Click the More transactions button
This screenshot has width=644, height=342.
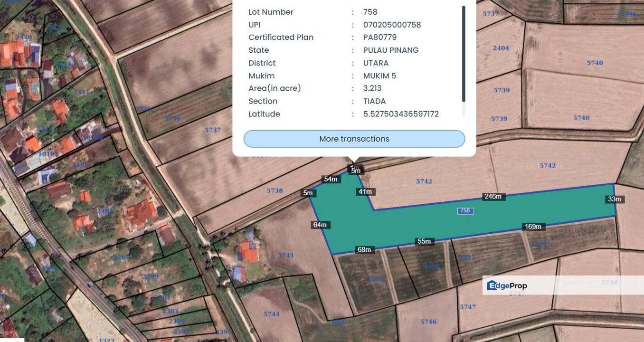pyautogui.click(x=354, y=139)
